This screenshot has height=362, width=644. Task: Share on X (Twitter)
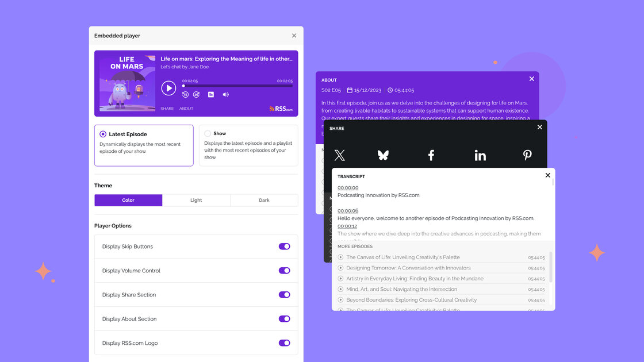point(340,155)
